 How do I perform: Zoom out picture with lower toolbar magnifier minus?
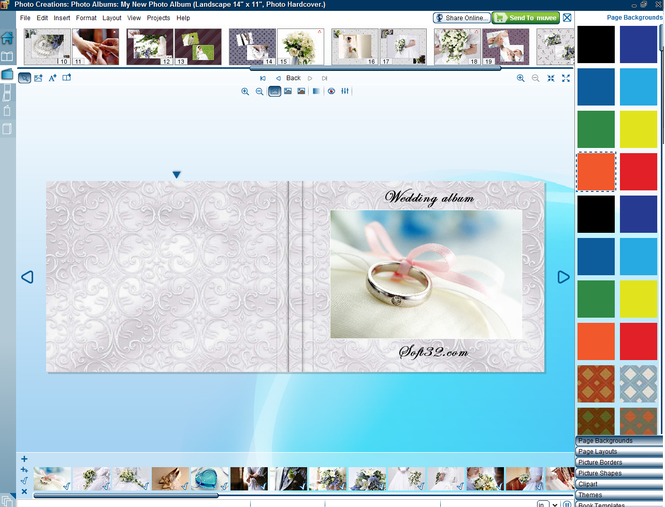click(260, 92)
